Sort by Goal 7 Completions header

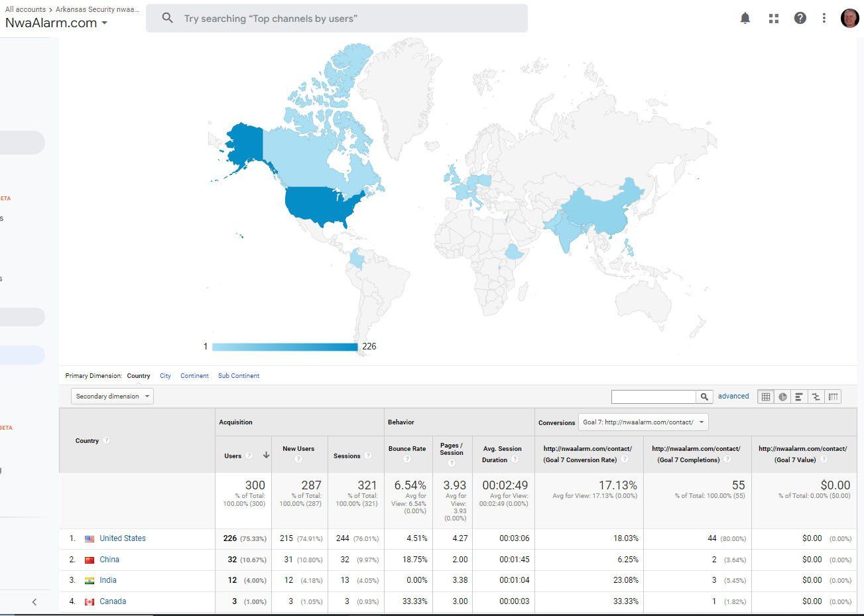(x=696, y=454)
